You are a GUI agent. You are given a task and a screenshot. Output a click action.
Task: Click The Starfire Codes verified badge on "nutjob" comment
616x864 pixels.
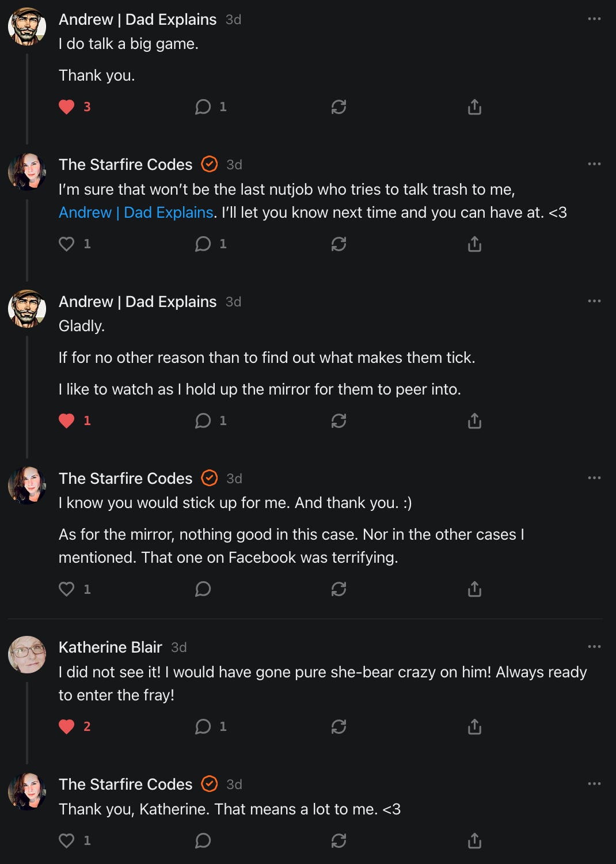click(210, 164)
